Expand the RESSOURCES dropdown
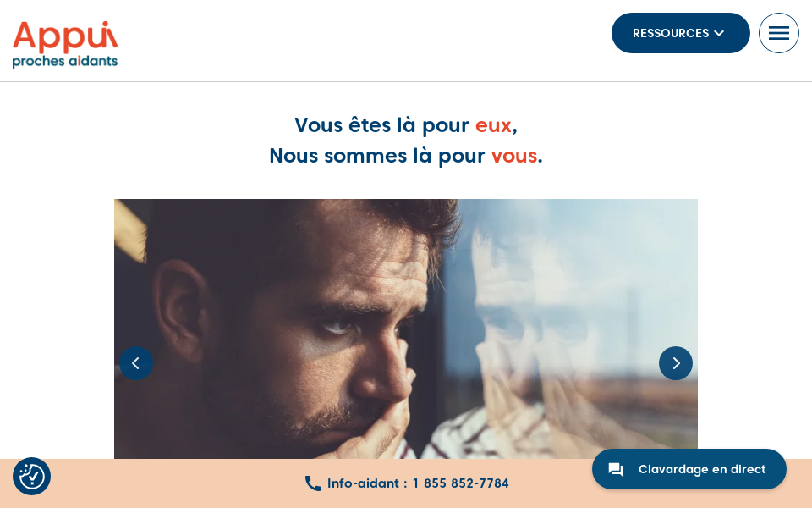812x508 pixels. pyautogui.click(x=680, y=33)
